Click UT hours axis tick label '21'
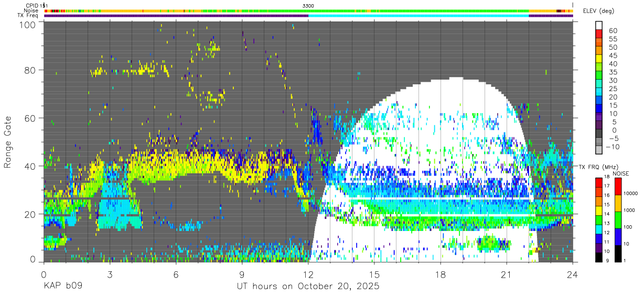644x297 pixels. (507, 274)
